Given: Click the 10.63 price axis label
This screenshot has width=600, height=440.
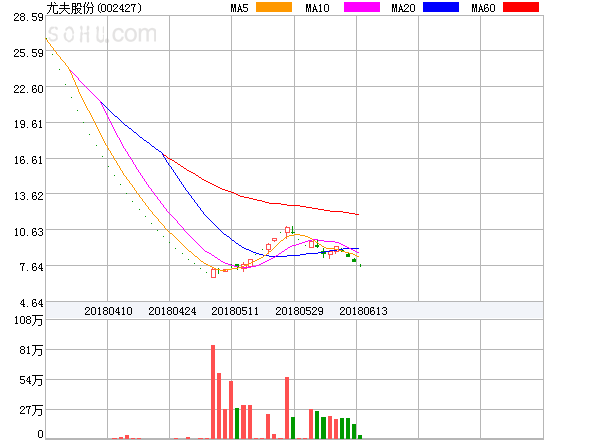Looking at the screenshot, I should [x=28, y=232].
